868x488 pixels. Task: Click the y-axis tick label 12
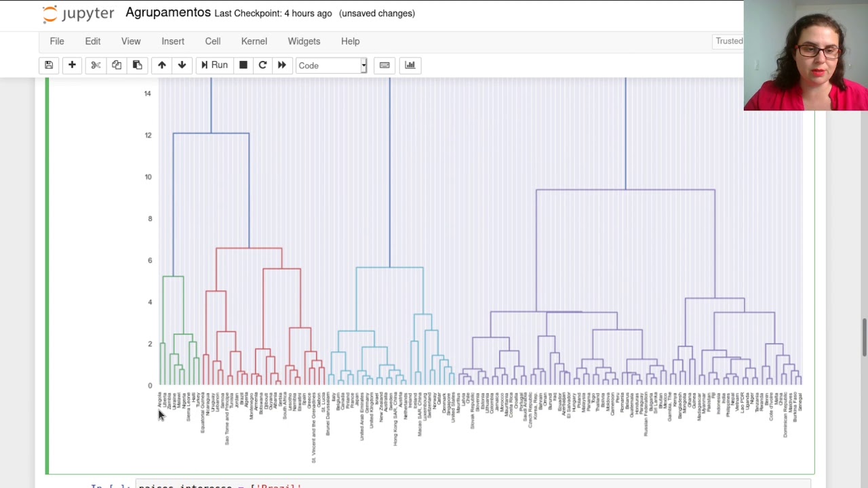(x=148, y=135)
